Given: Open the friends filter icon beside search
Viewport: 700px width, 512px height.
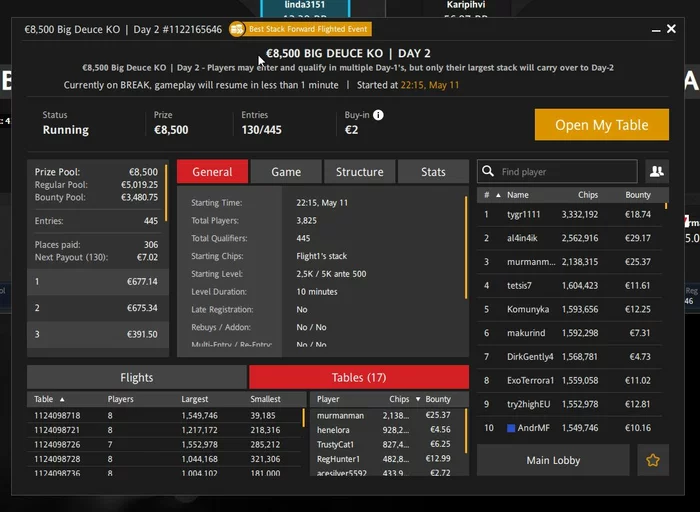Looking at the screenshot, I should pyautogui.click(x=657, y=171).
